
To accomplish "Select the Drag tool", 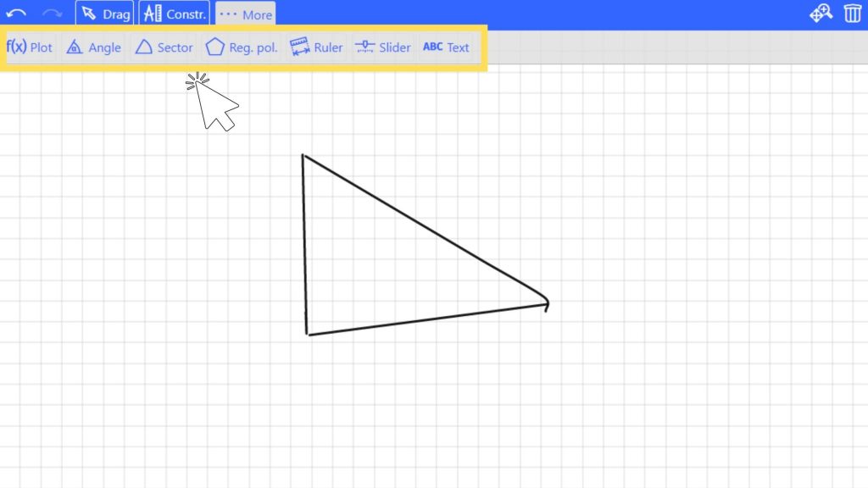I will (104, 14).
